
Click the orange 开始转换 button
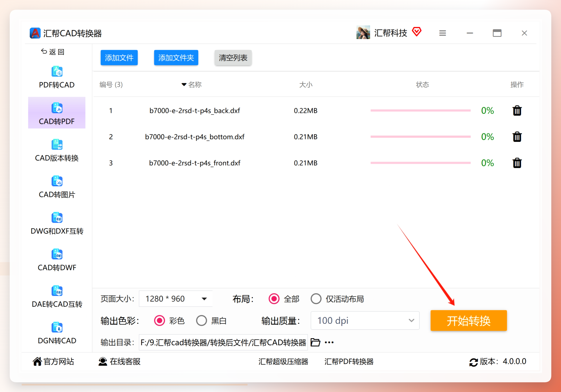[469, 320]
